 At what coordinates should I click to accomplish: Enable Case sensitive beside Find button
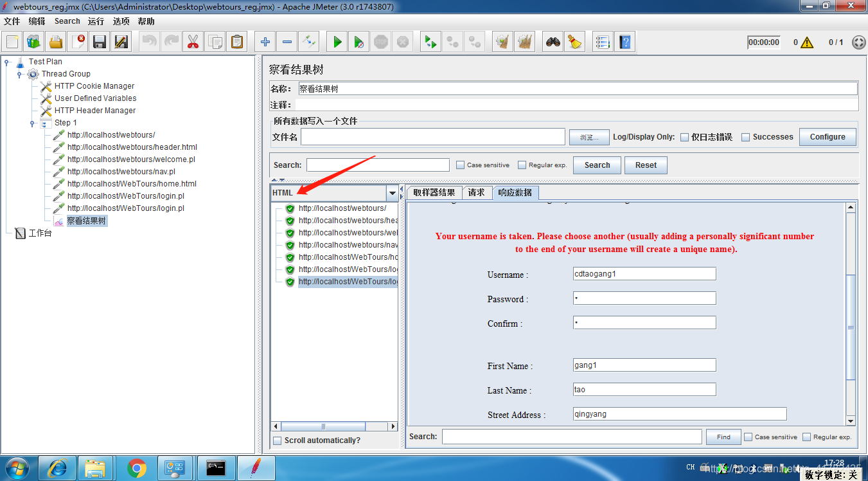[748, 437]
